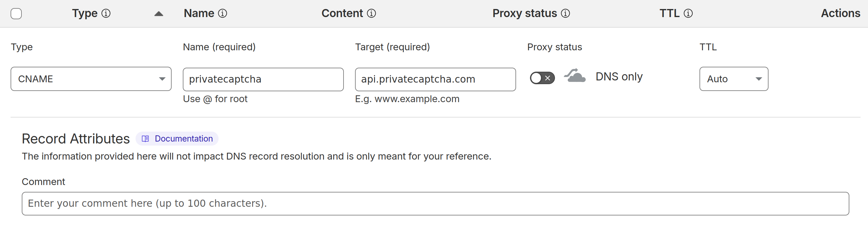Click the TTL column info icon
The height and width of the screenshot is (235, 868).
point(688,13)
